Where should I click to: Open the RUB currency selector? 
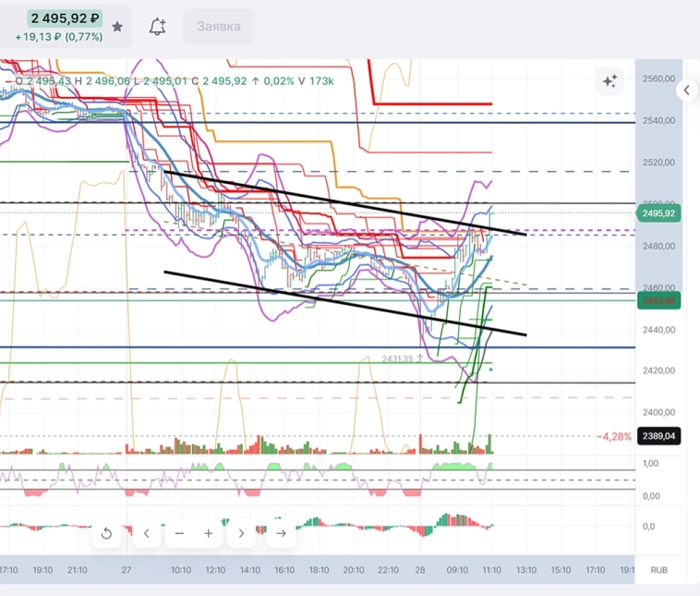(658, 570)
